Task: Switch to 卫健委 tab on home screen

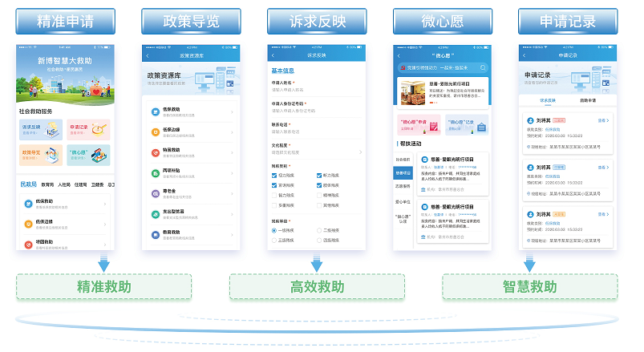Action: [97, 185]
